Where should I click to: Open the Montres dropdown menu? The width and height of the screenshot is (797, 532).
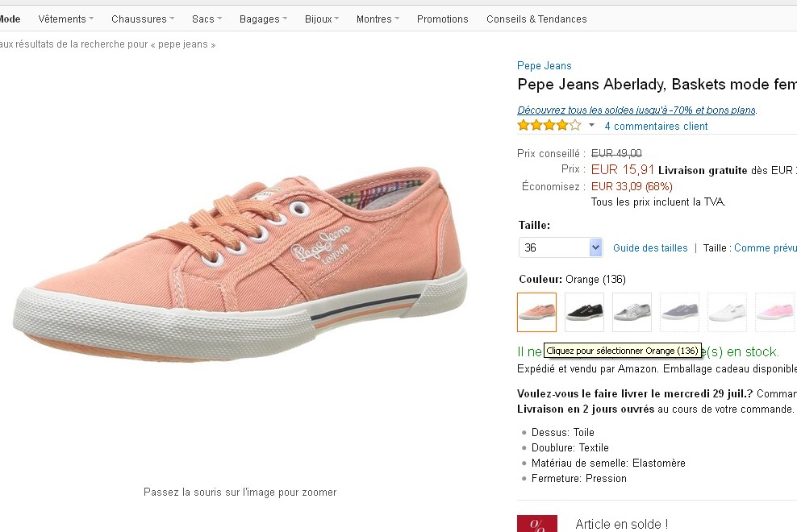coord(378,19)
